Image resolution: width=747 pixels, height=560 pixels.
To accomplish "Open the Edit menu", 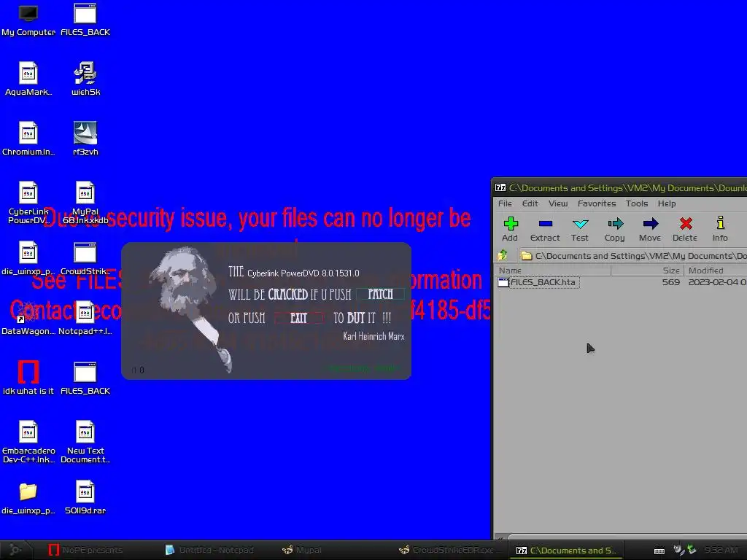I will click(530, 203).
